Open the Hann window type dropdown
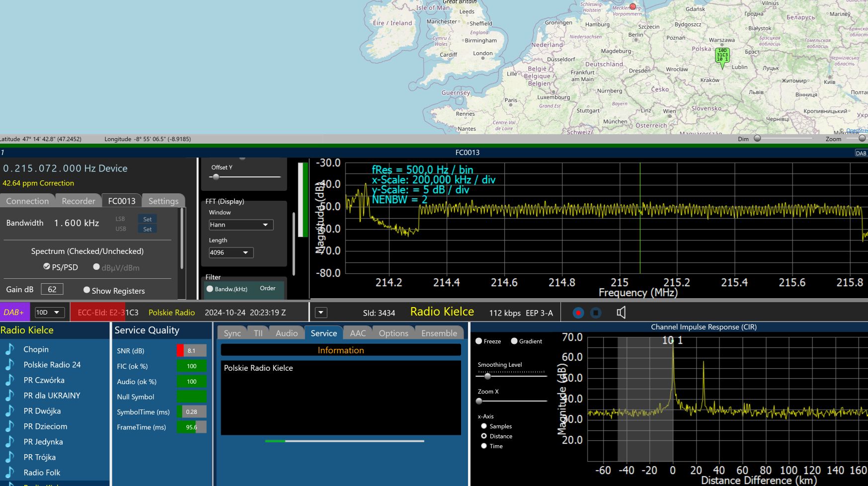Screen dimensions: 868x486 click(x=241, y=225)
